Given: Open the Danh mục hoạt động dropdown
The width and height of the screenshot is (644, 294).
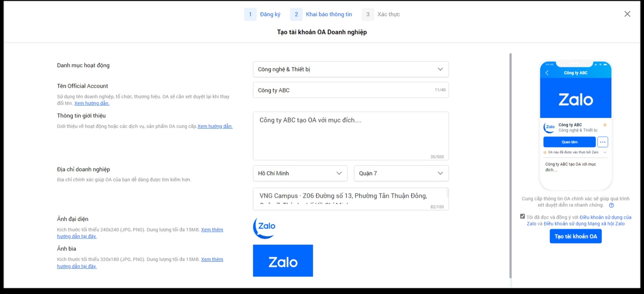Looking at the screenshot, I should click(351, 69).
